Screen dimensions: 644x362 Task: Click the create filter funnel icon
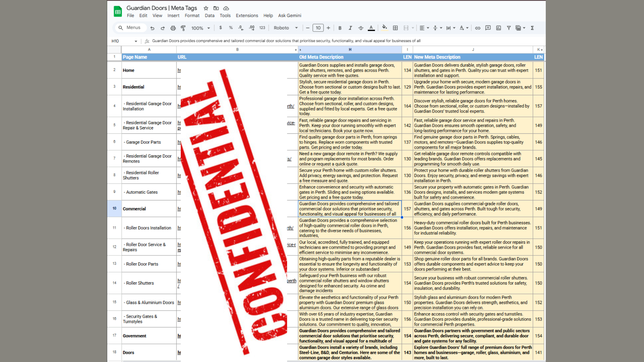coord(508,28)
